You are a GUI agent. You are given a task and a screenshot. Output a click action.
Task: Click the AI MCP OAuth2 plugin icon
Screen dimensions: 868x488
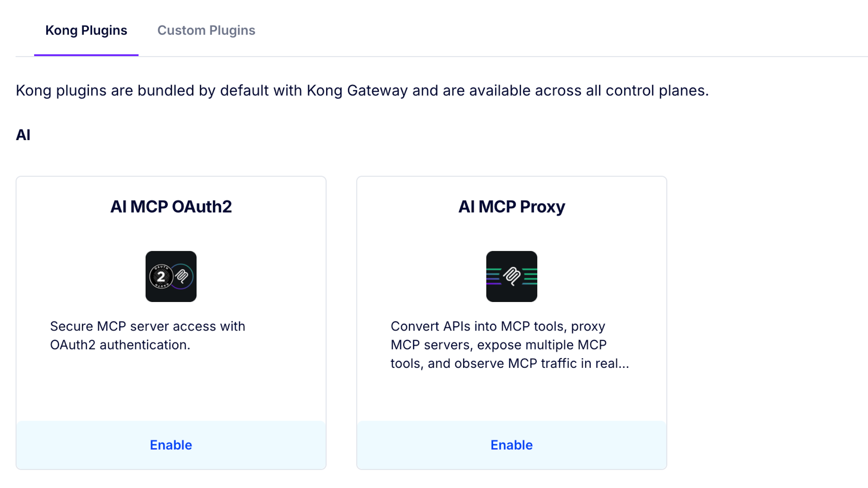pos(171,276)
